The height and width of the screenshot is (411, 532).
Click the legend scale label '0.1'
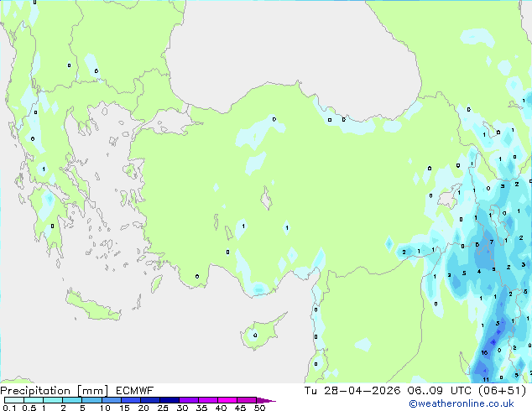click(x=9, y=408)
